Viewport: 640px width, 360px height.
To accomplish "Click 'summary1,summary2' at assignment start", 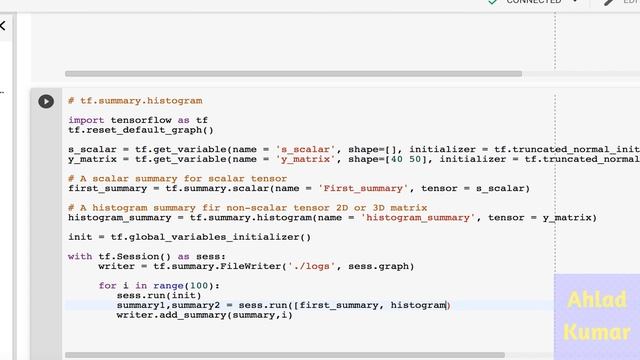I will pyautogui.click(x=168, y=305).
